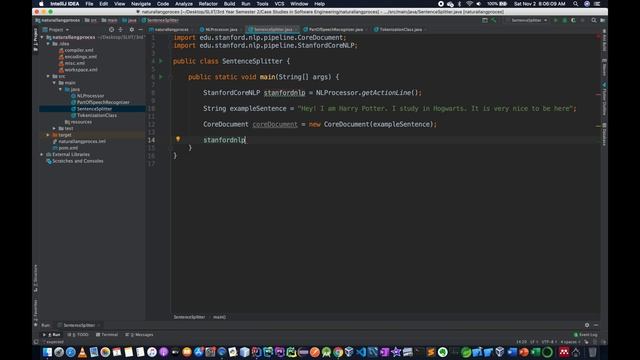Screen dimensions: 640x360
Task: Collapse the .idea folder
Action: (49, 44)
